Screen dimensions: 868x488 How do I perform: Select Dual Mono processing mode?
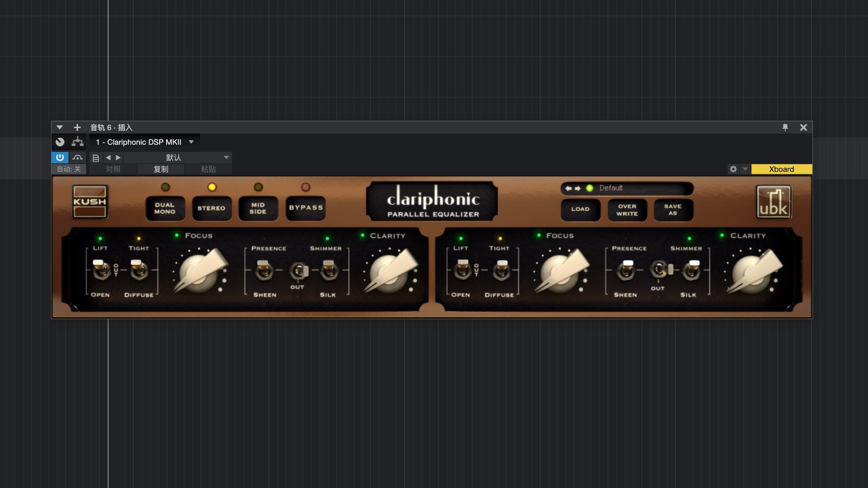pos(165,208)
